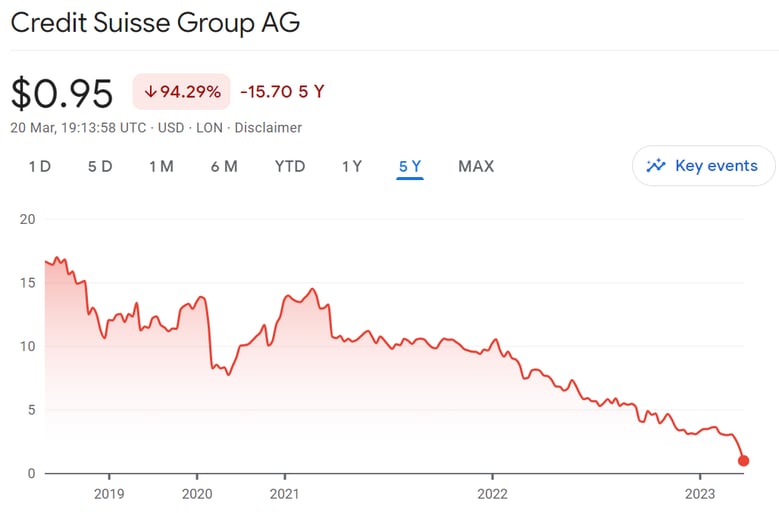The height and width of the screenshot is (513, 779).
Task: Show the 1M chart range
Action: point(161,166)
